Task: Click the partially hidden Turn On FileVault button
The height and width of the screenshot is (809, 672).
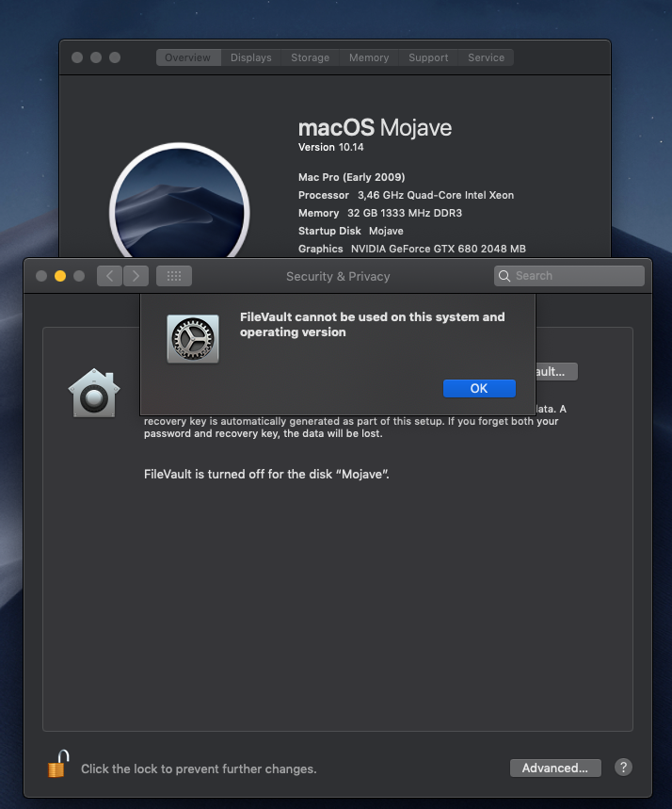Action: pyautogui.click(x=556, y=371)
